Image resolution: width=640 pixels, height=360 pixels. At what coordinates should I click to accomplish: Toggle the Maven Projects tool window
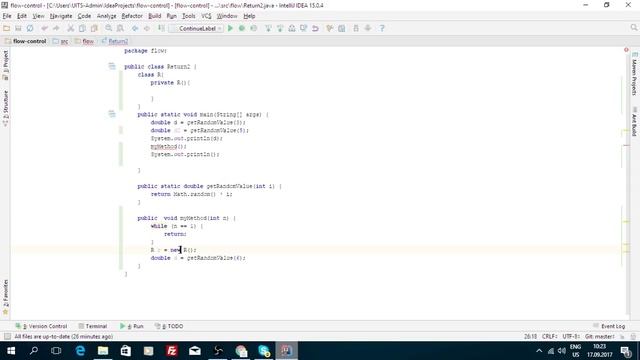pos(634,74)
